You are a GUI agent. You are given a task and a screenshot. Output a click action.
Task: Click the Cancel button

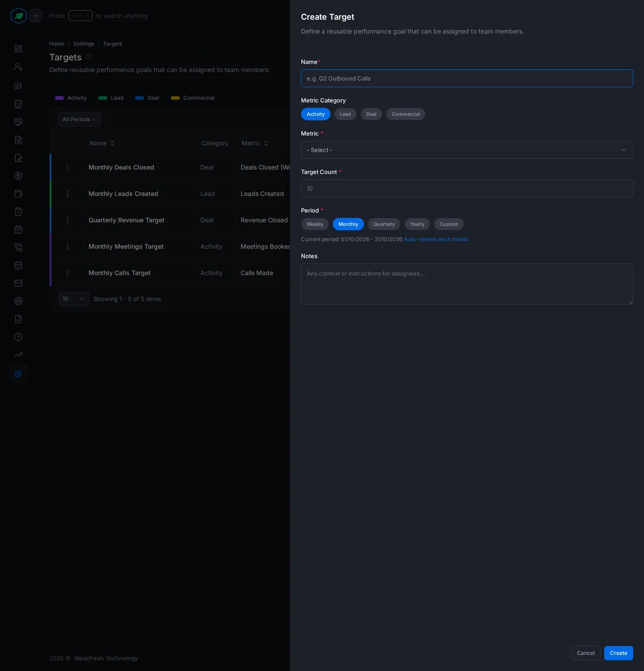pos(586,653)
